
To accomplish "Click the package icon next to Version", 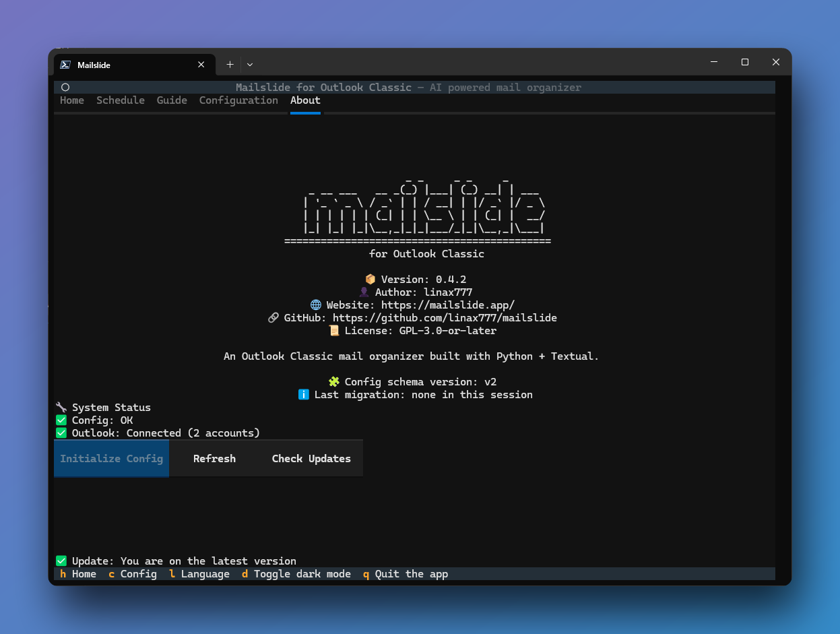I will 369,278.
